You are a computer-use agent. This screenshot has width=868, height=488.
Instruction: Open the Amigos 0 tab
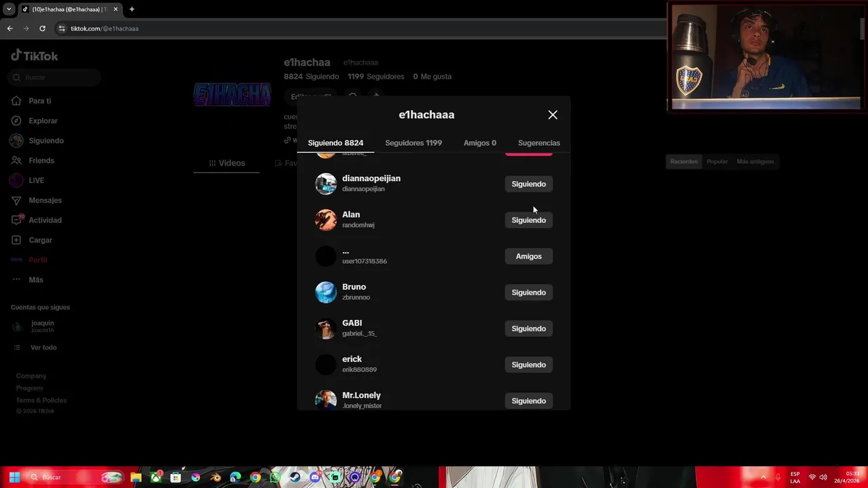479,143
